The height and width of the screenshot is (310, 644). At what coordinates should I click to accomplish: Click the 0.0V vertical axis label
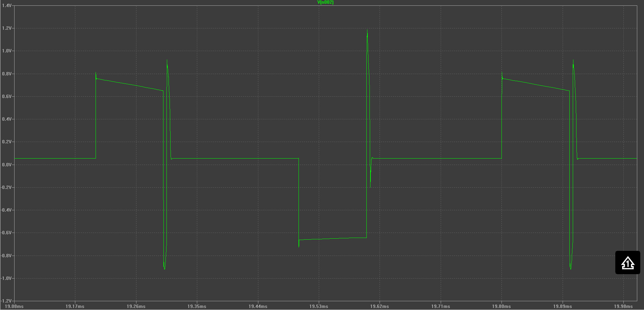[x=7, y=165]
